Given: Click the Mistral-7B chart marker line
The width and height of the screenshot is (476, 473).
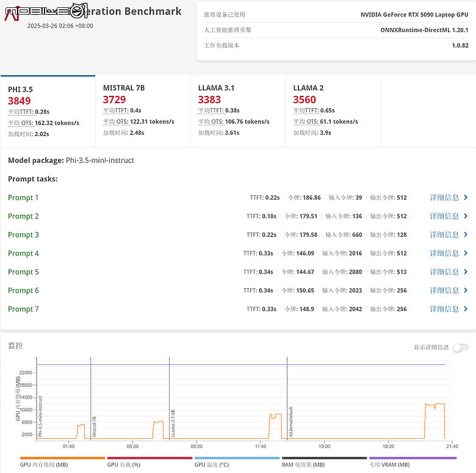Looking at the screenshot, I should [x=91, y=399].
